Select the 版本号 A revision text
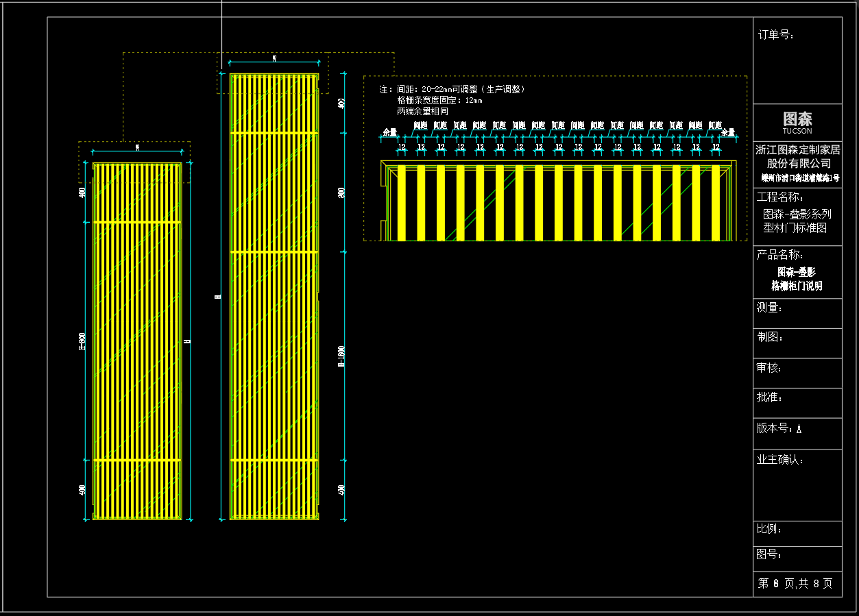This screenshot has width=859, height=616. click(x=779, y=428)
